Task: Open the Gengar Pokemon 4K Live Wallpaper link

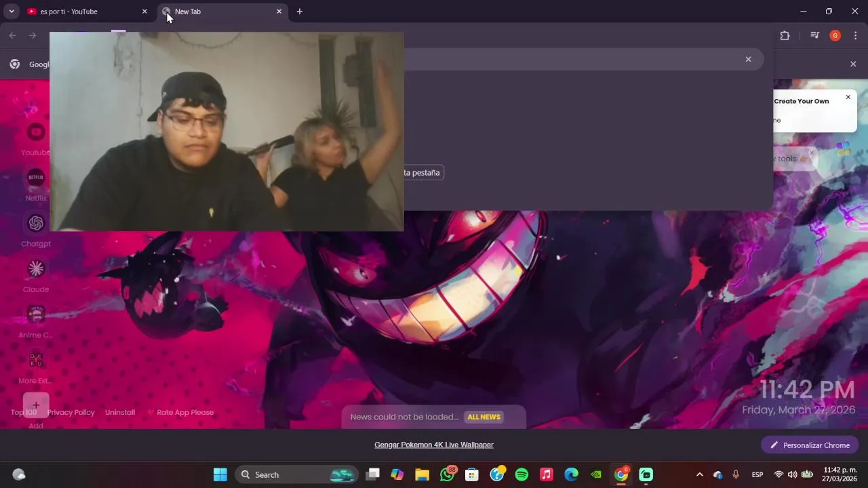Action: [x=434, y=445]
